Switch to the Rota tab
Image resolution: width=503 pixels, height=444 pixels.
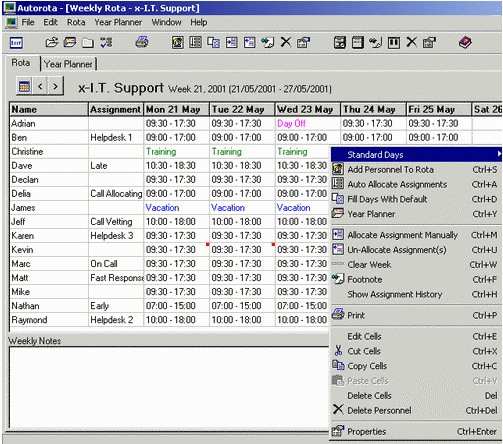pyautogui.click(x=21, y=63)
